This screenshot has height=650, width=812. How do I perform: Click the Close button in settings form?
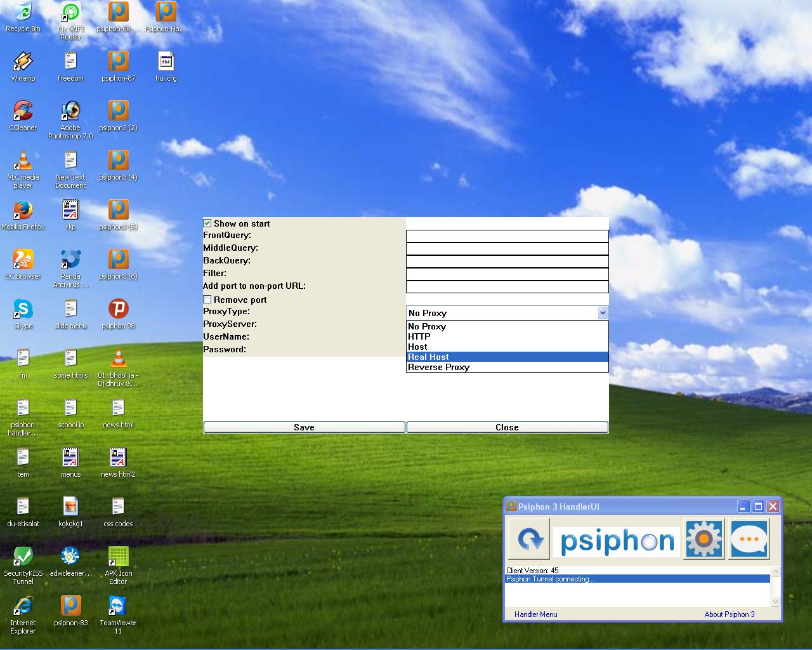507,427
